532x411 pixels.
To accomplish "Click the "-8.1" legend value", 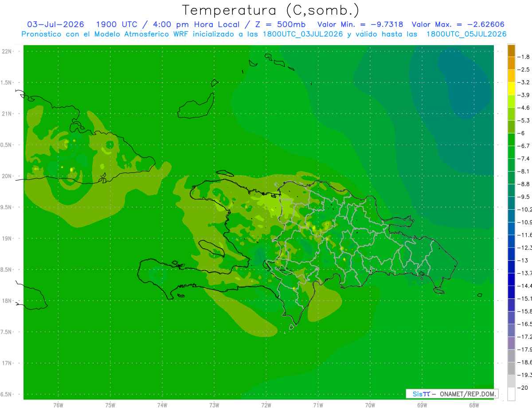I will [x=524, y=171].
